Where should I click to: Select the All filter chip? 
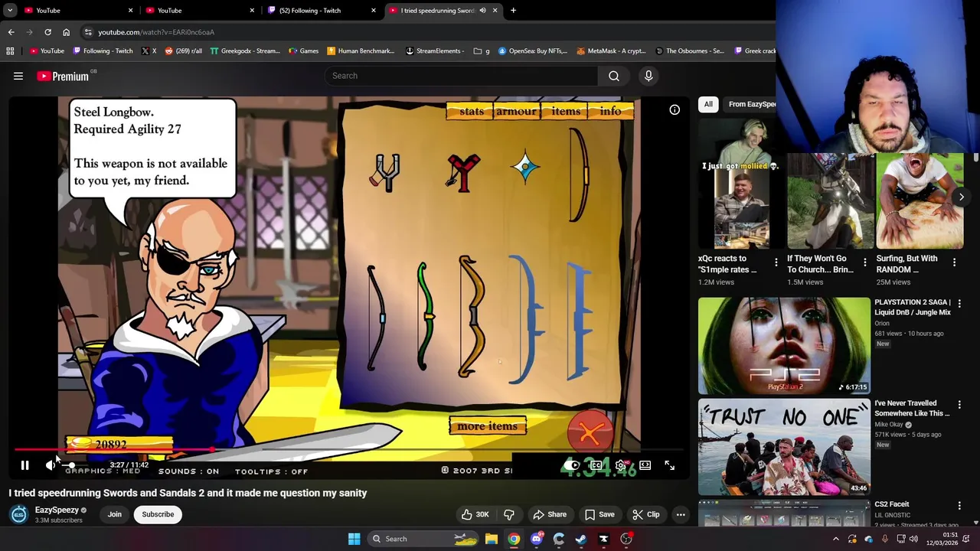(708, 104)
